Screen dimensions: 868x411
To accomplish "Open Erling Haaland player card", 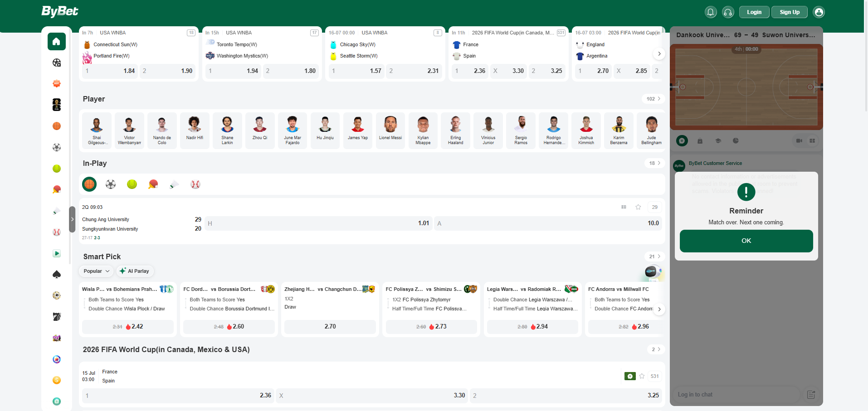I will click(456, 131).
